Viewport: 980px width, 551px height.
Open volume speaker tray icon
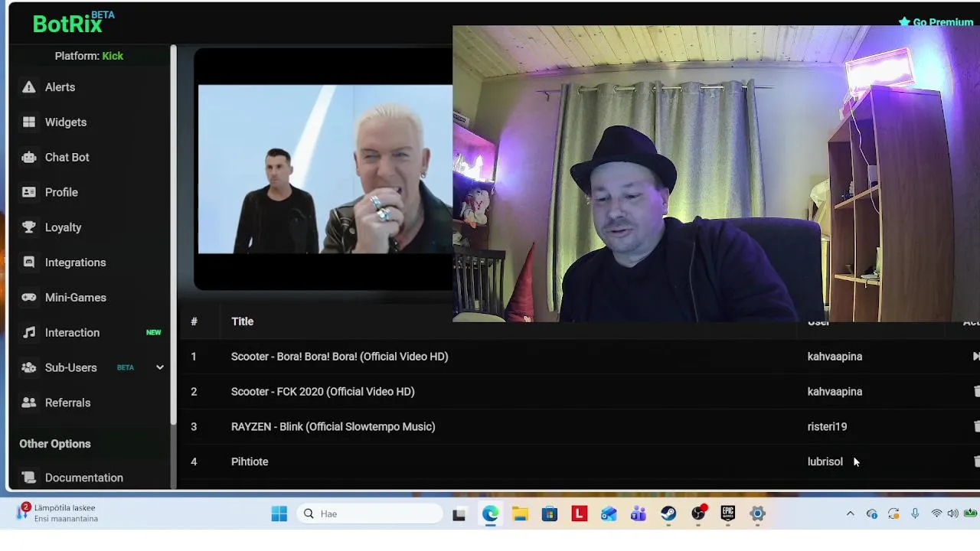952,514
